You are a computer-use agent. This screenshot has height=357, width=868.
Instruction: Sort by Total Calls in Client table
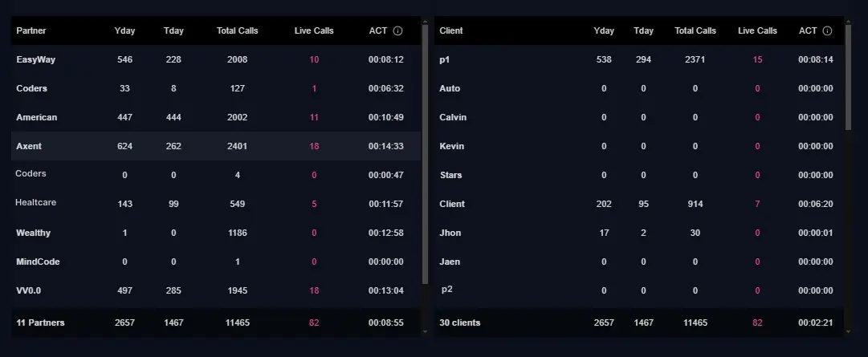point(695,31)
